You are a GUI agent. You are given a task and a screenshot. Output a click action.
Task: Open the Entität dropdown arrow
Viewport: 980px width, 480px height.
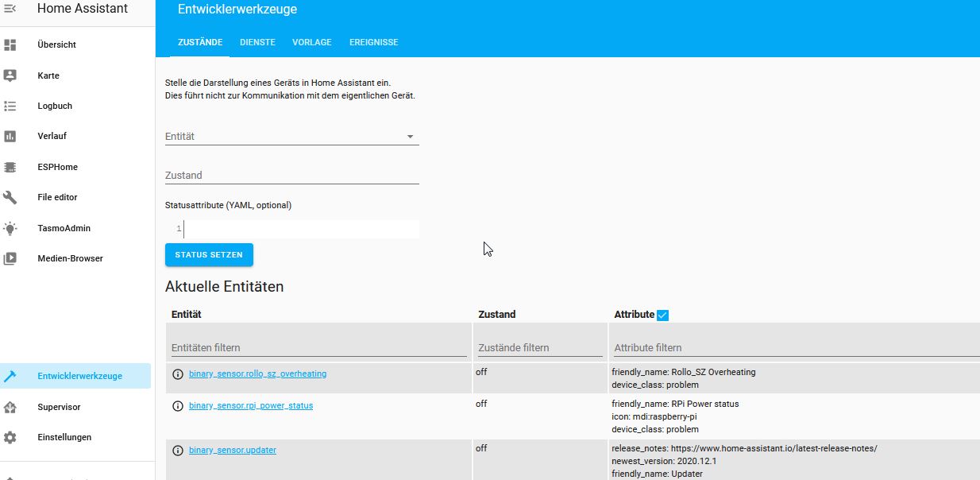point(411,137)
